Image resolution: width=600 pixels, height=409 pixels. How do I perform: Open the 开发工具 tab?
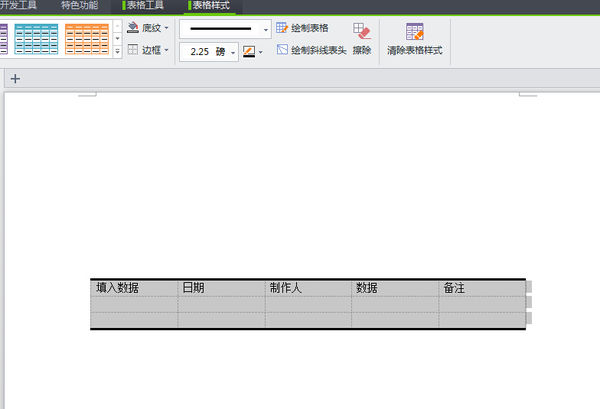click(x=18, y=6)
